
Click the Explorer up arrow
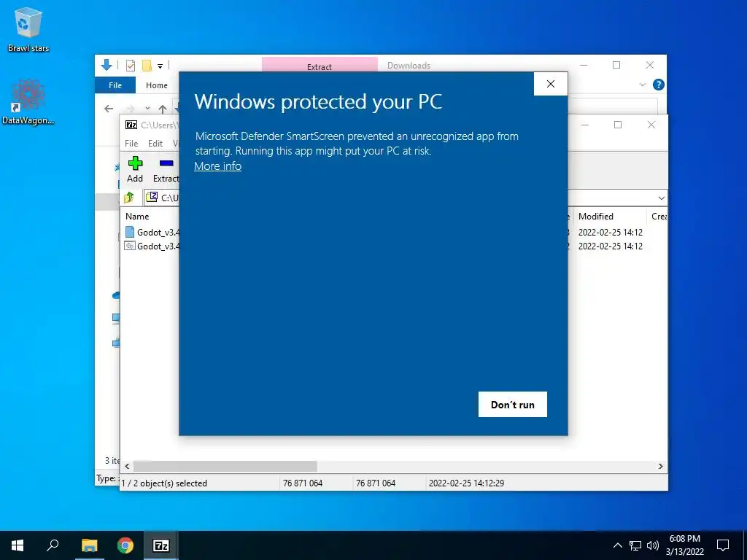163,109
